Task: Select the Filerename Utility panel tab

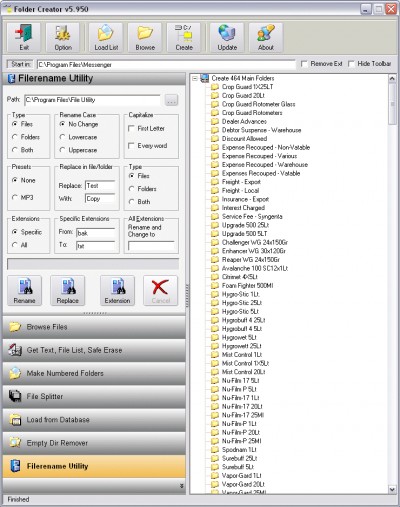Action: (94, 466)
